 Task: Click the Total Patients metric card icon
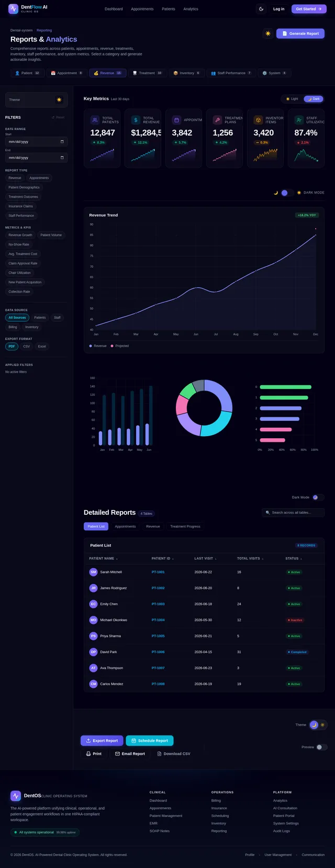point(95,120)
